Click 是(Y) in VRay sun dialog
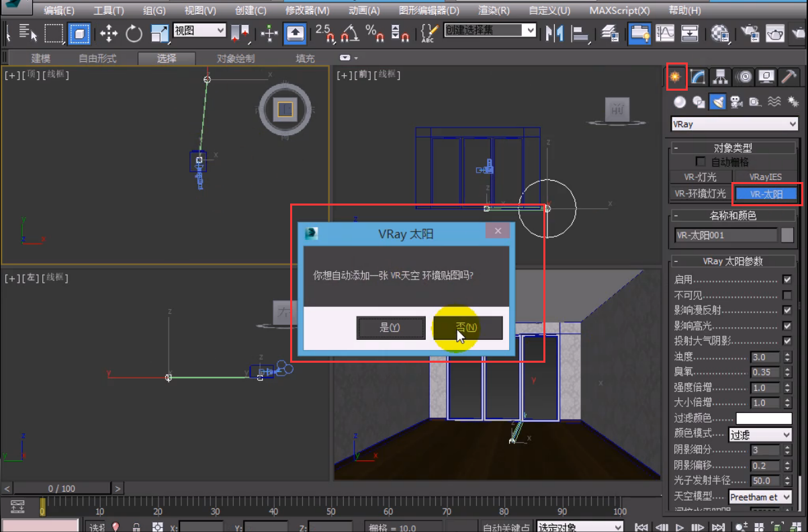Image resolution: width=808 pixels, height=532 pixels. [x=390, y=328]
